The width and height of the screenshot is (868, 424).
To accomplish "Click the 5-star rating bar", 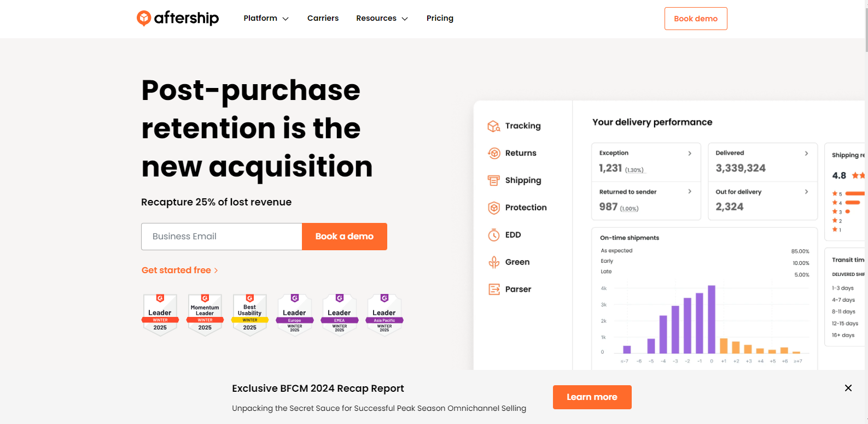I will click(855, 193).
